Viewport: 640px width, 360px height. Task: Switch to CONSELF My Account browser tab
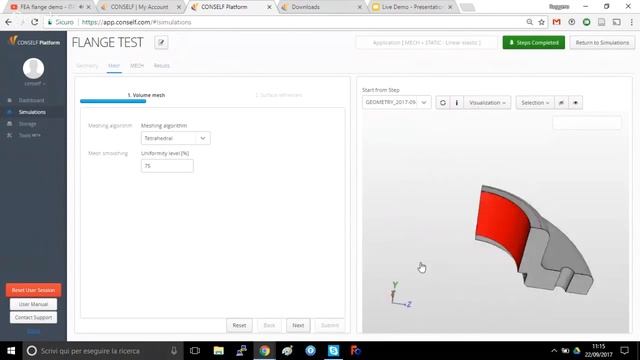(x=140, y=7)
